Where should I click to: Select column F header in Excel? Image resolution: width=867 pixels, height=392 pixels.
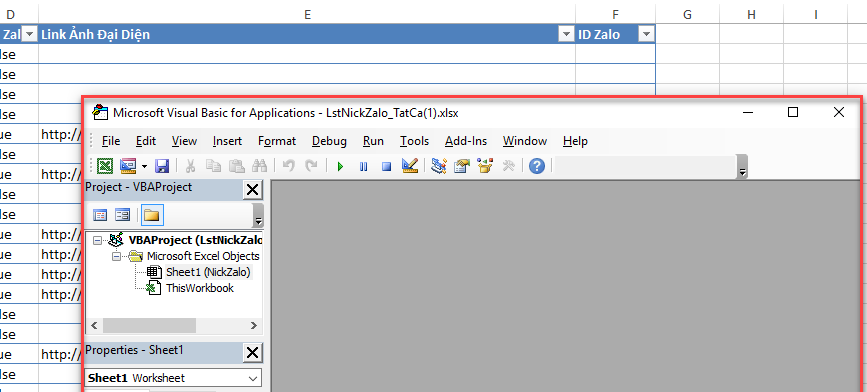(x=615, y=15)
